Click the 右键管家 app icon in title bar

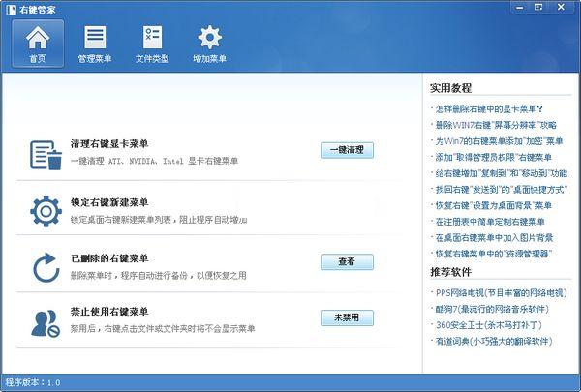pyautogui.click(x=9, y=8)
